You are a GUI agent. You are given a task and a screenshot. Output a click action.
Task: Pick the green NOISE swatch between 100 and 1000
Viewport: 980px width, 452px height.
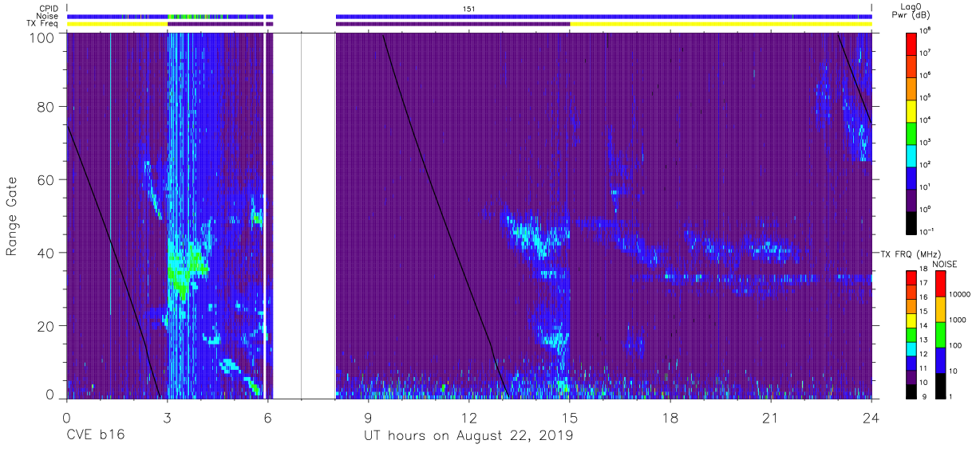point(940,335)
